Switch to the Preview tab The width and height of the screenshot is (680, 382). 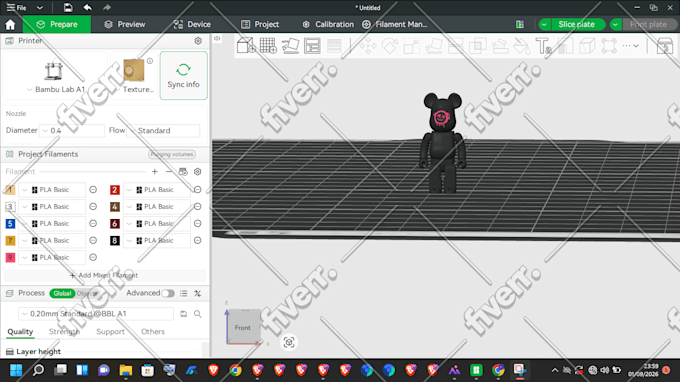point(125,25)
